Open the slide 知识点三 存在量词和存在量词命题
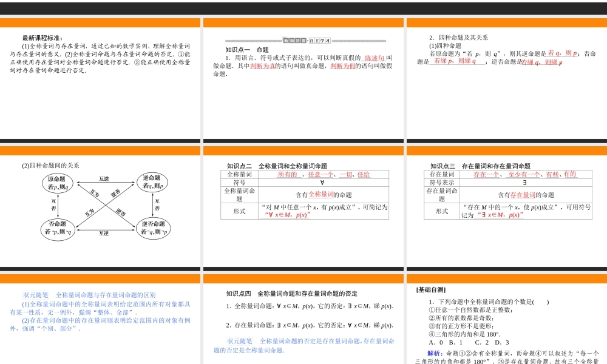 [x=507, y=209]
